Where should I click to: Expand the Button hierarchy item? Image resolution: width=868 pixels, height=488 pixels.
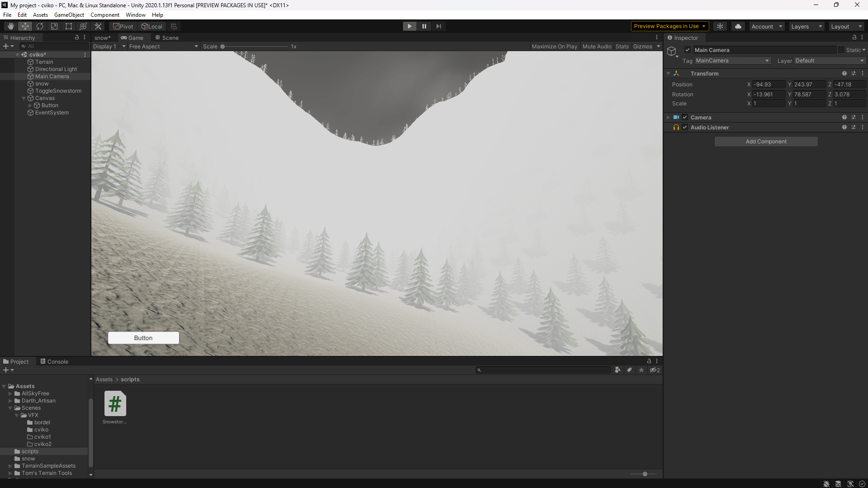(30, 105)
